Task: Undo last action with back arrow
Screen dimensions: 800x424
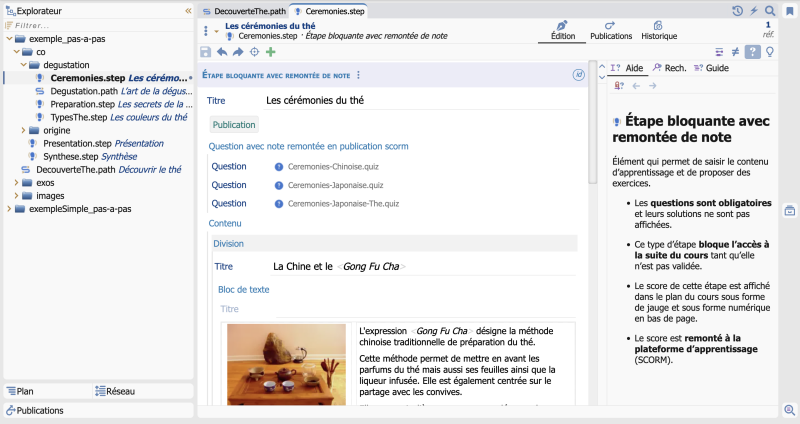Action: [222, 52]
